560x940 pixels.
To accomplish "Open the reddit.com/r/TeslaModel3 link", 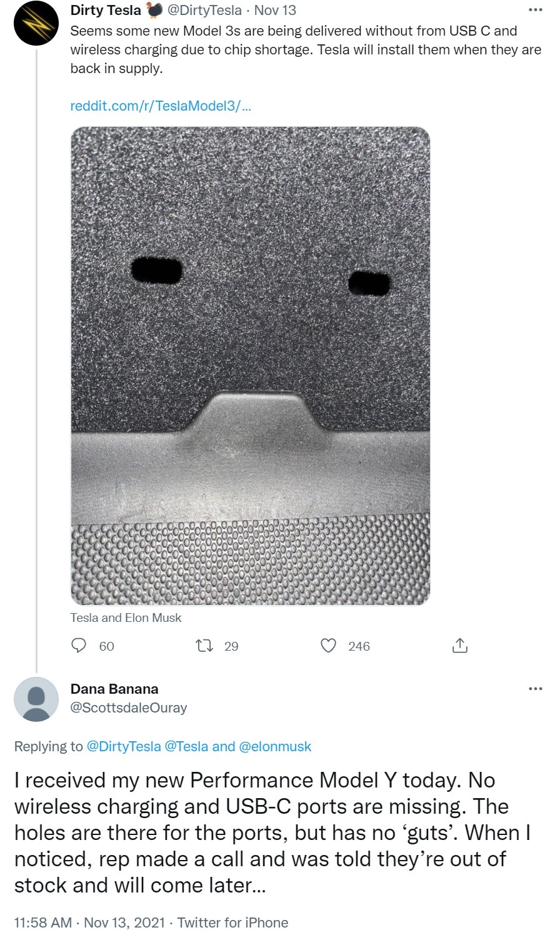I will coord(161,106).
